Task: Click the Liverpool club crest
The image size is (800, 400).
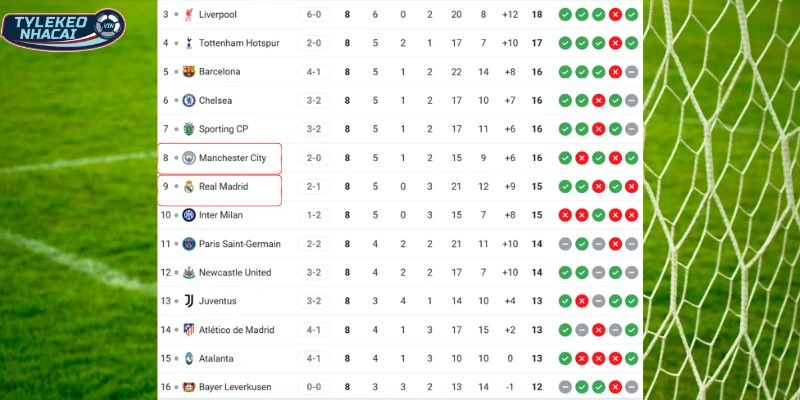Action: [x=189, y=14]
